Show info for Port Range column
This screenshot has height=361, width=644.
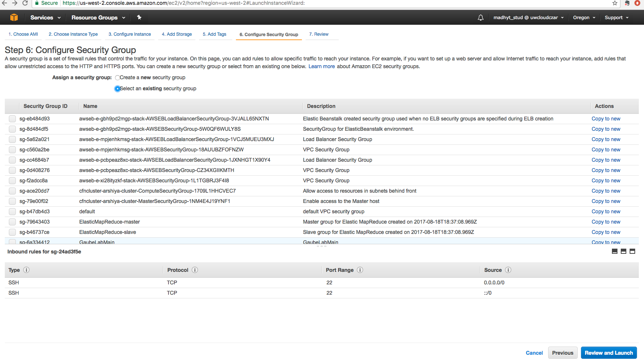[360, 270]
